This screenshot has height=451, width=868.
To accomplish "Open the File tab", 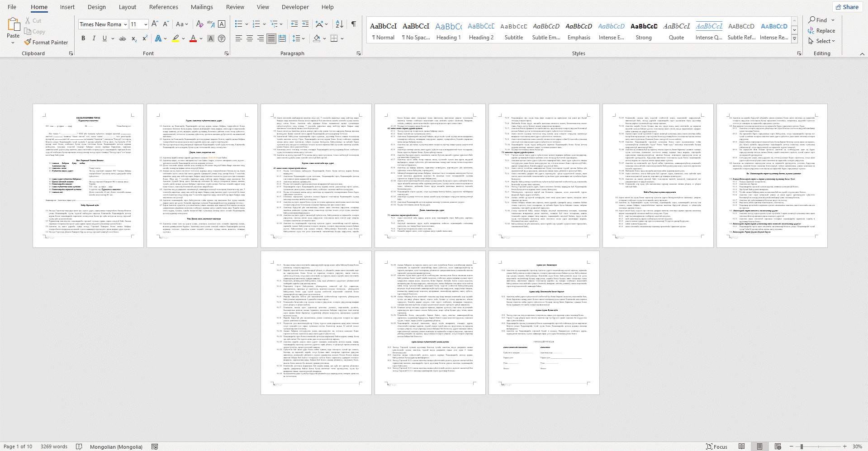I will click(12, 7).
